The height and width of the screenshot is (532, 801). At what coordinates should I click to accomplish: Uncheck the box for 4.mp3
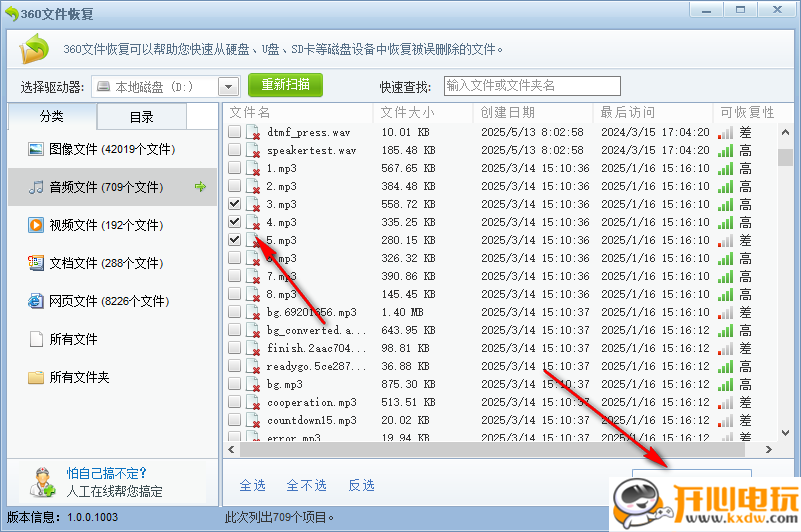(x=234, y=222)
